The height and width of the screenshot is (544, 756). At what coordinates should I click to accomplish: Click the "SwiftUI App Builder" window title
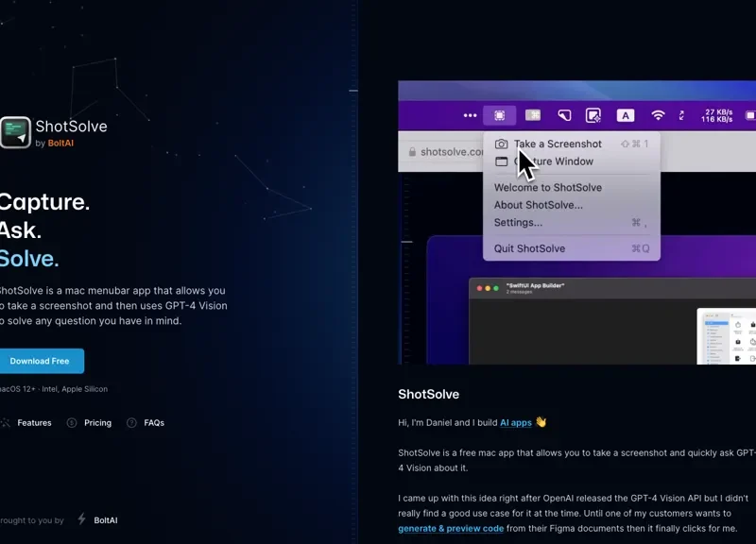pos(535,286)
